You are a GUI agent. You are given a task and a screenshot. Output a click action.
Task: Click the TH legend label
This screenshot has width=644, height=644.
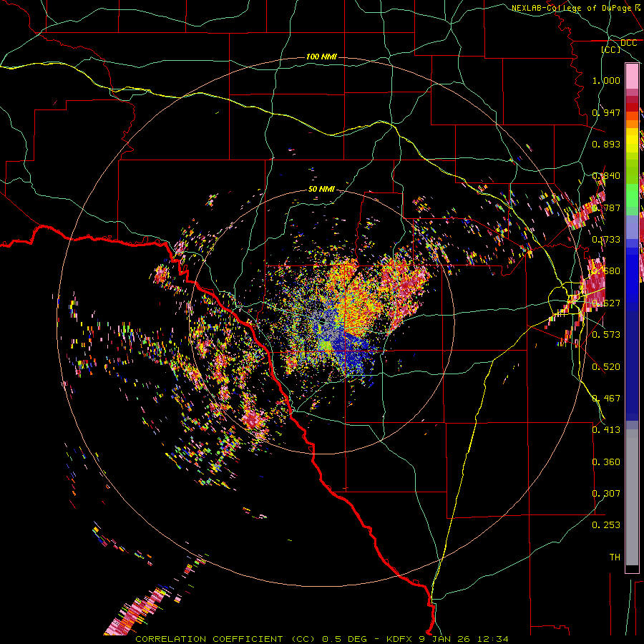(615, 557)
